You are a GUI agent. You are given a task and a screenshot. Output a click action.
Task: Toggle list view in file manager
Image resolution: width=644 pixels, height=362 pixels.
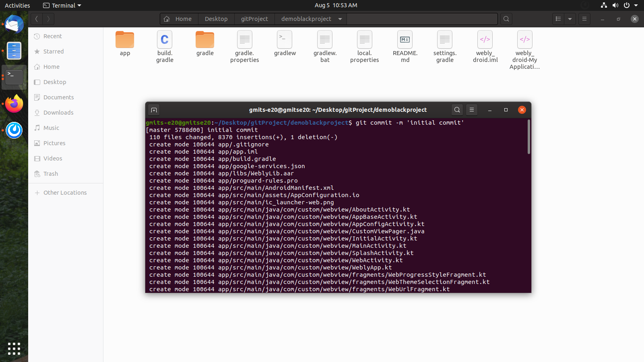(558, 19)
